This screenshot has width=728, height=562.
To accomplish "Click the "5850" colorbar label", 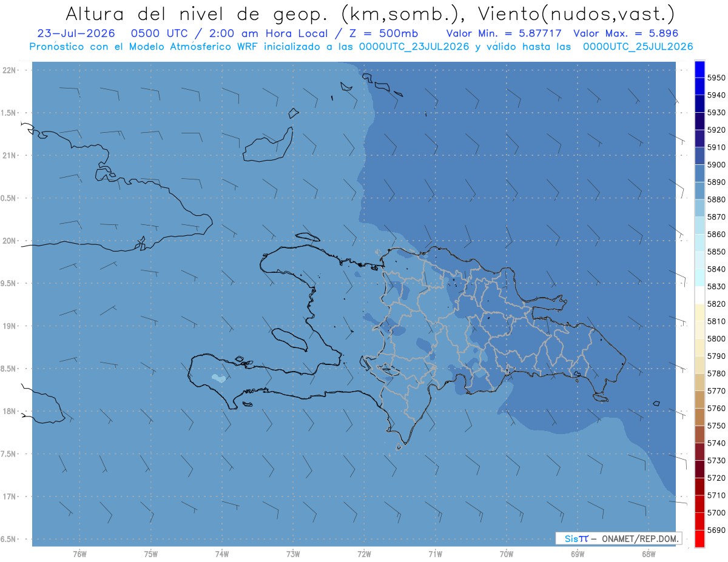I will point(716,252).
